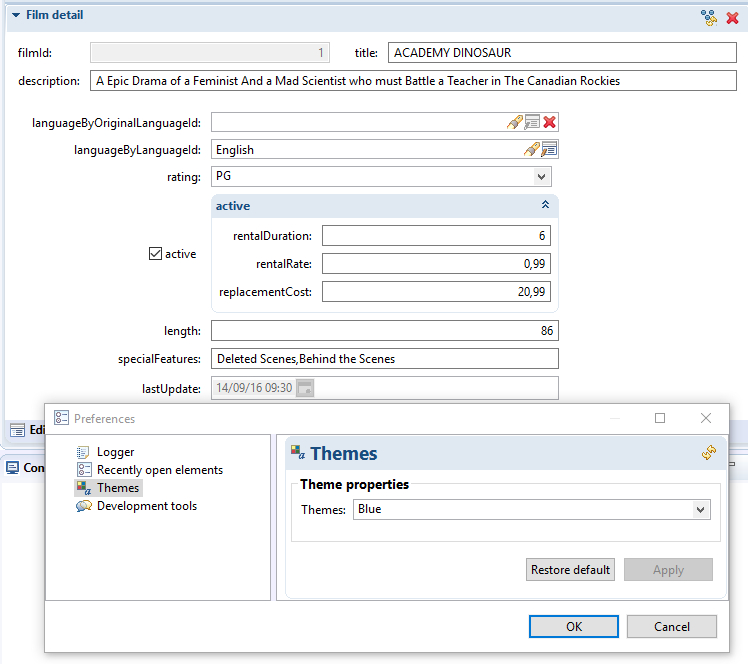Collapse the Film detail section arrow
748x664 pixels.
point(15,16)
